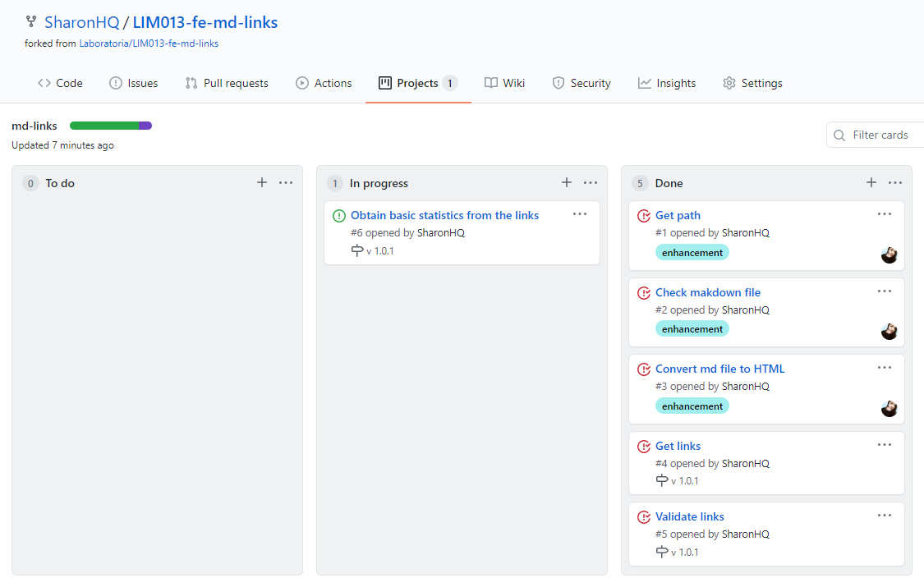924x587 pixels.
Task: Click enhancement label on Check makdown file
Action: 692,329
